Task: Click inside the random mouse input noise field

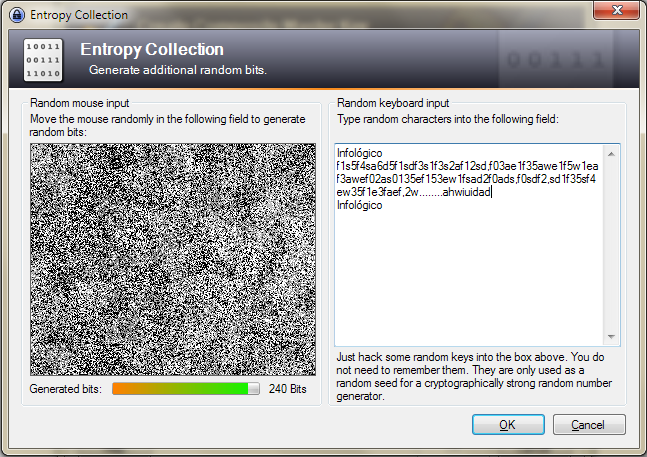Action: click(x=173, y=259)
